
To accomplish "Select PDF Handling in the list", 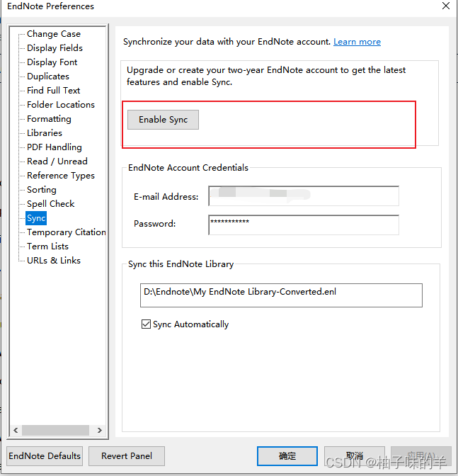I will coord(55,147).
